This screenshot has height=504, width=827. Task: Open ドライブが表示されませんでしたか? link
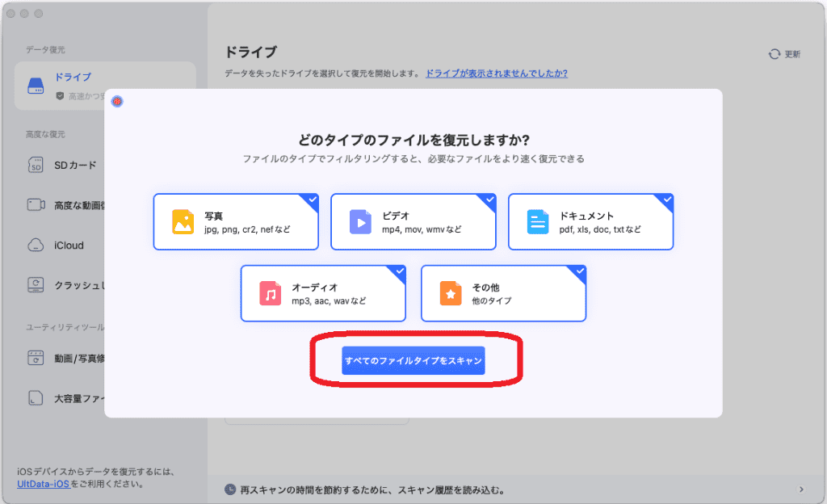click(x=497, y=73)
